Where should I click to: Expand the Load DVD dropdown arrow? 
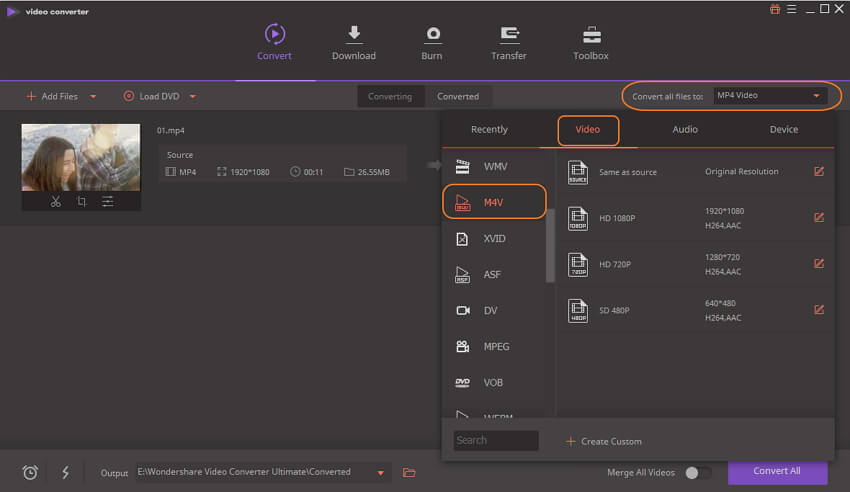[193, 96]
